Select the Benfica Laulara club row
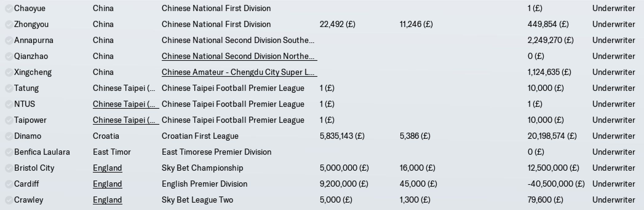 pyautogui.click(x=322, y=152)
